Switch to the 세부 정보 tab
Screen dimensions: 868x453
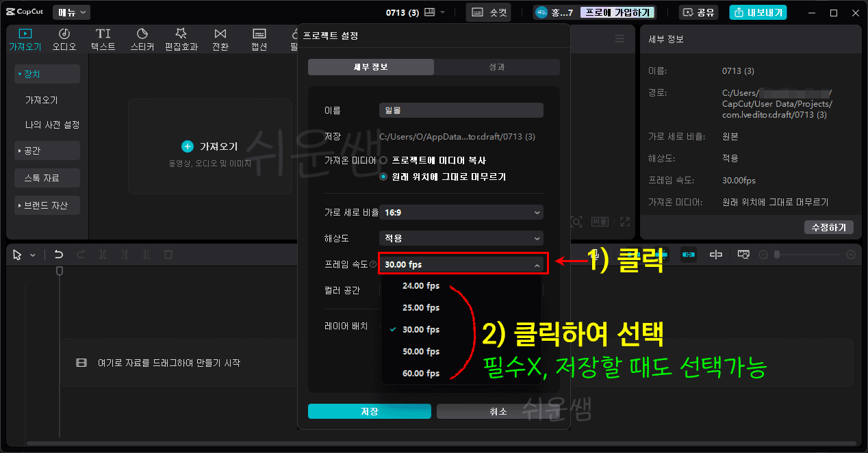coord(371,67)
